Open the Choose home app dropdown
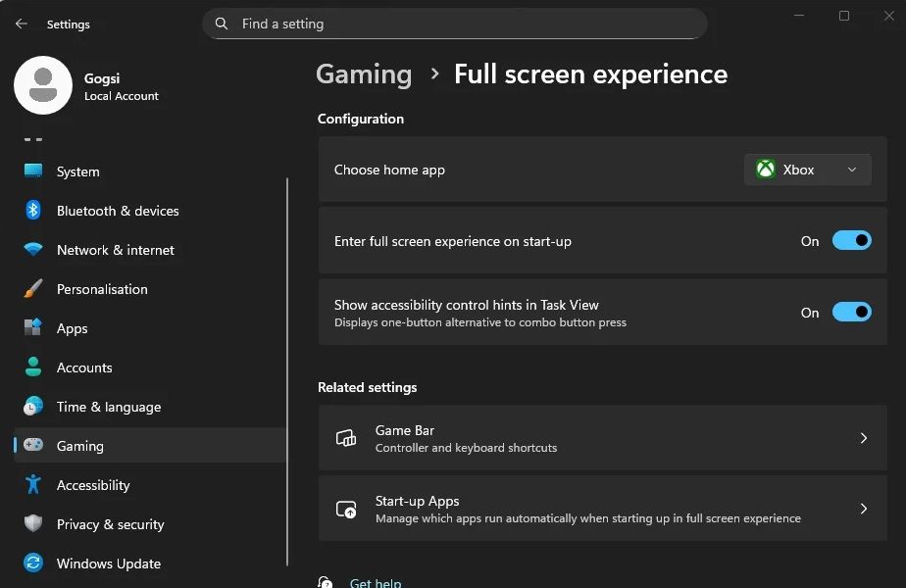 (x=806, y=170)
